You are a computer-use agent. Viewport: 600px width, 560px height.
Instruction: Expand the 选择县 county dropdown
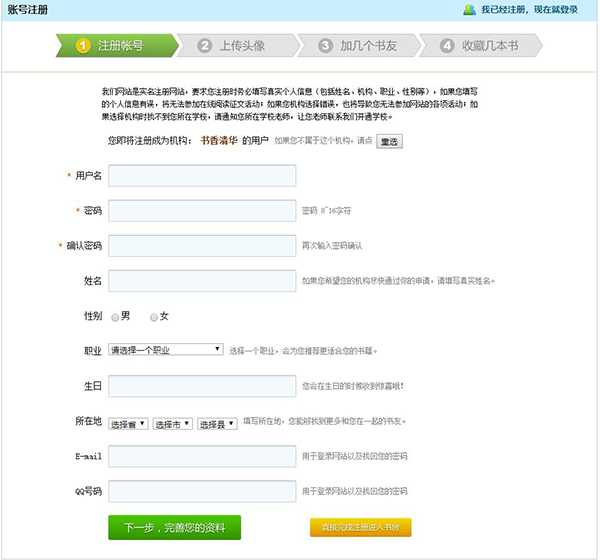coord(217,424)
